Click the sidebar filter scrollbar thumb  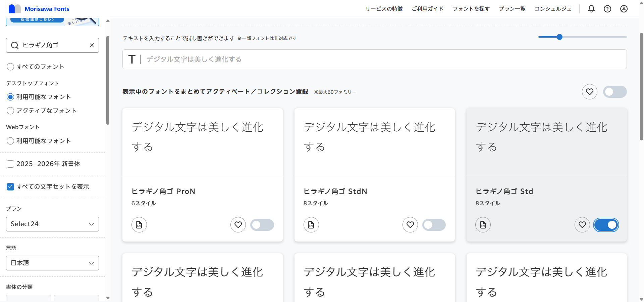tap(108, 80)
